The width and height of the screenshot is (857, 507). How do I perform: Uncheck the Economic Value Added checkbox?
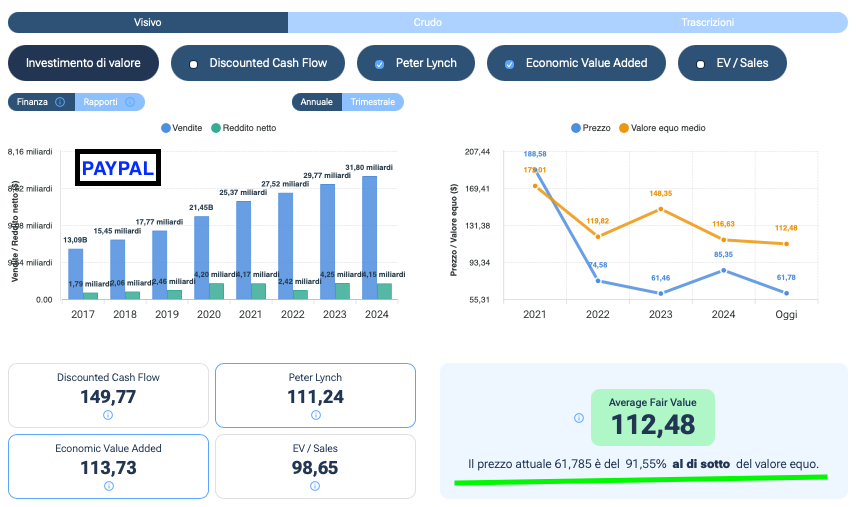coord(509,64)
